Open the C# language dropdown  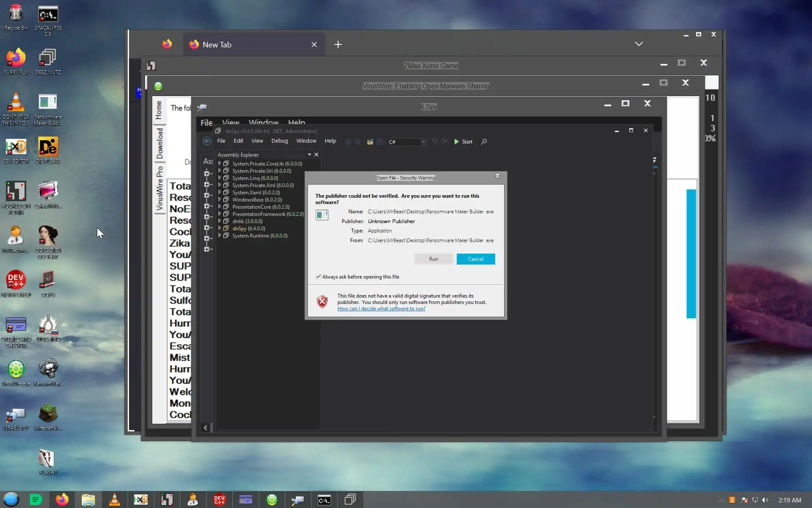point(423,142)
